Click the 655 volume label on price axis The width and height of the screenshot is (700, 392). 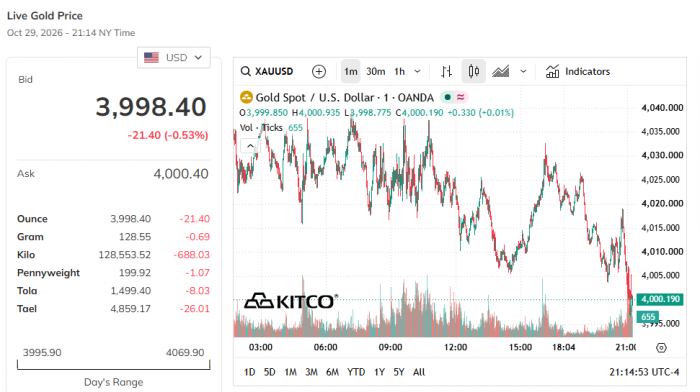coord(648,317)
